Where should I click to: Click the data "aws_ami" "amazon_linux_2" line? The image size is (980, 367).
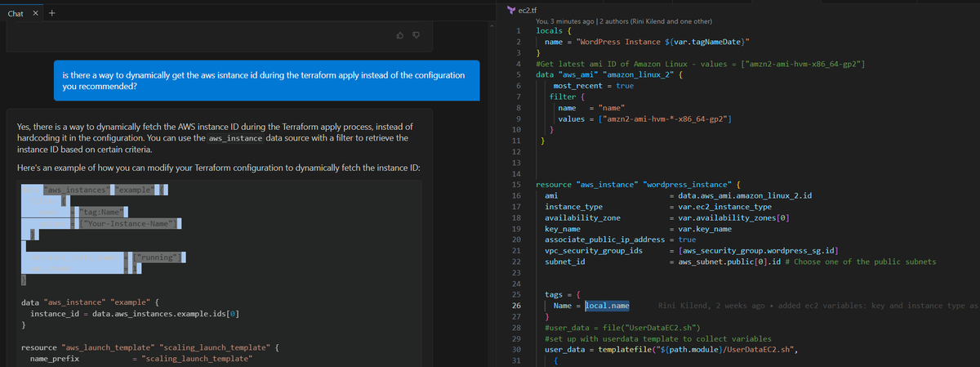(608, 74)
